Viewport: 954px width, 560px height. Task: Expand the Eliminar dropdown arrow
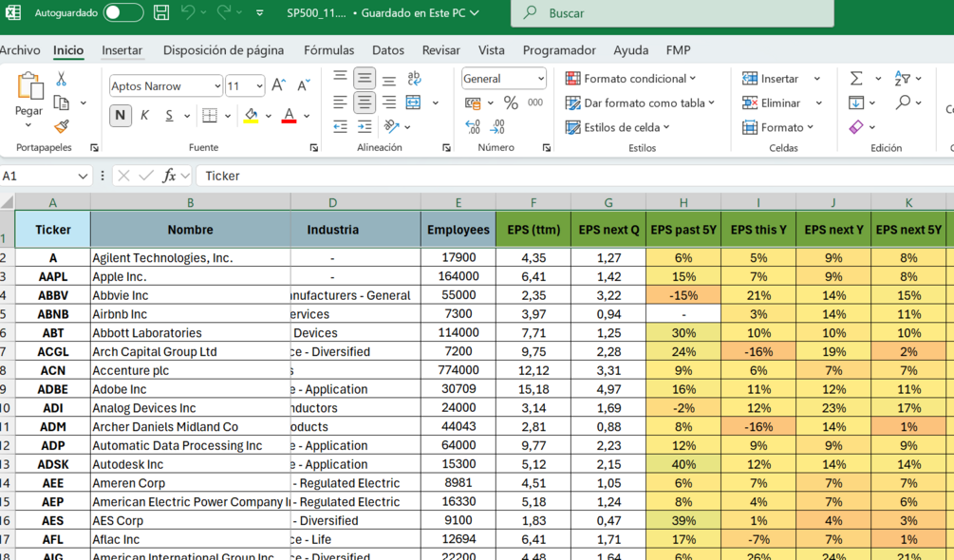click(x=819, y=103)
